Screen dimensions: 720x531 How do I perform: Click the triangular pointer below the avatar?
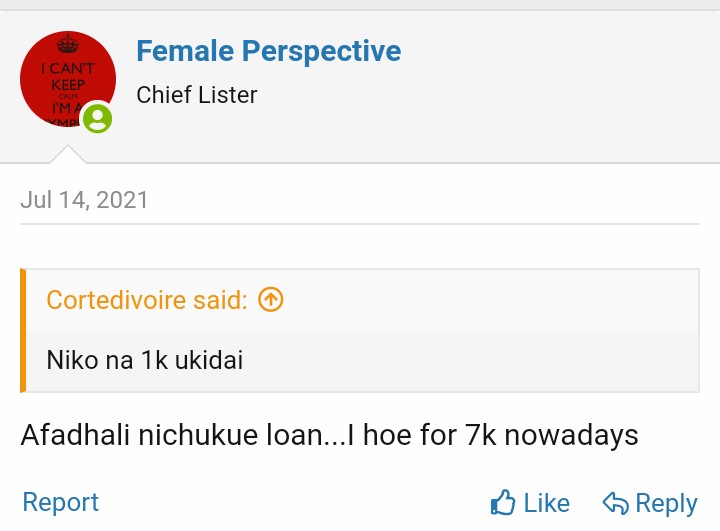(68, 154)
